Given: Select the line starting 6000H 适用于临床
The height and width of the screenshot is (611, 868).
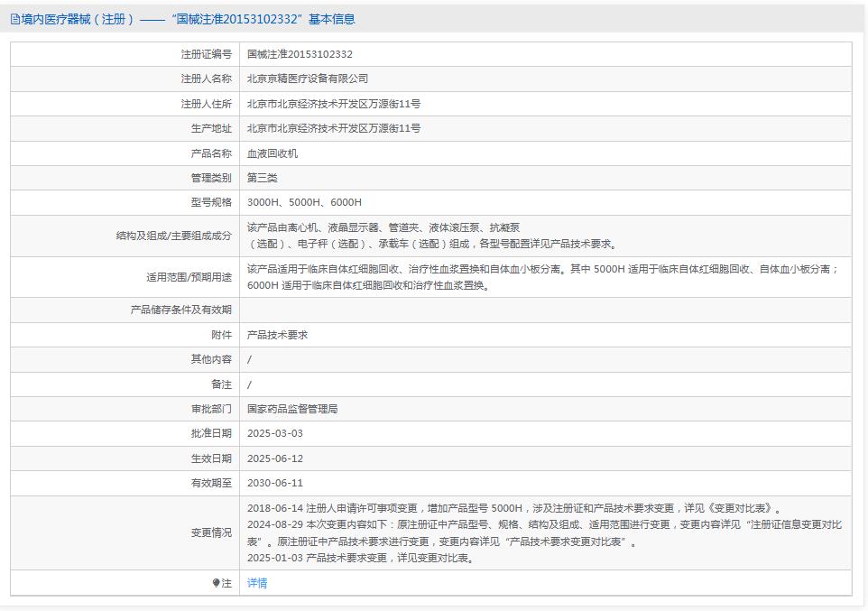Looking at the screenshot, I should [x=369, y=285].
